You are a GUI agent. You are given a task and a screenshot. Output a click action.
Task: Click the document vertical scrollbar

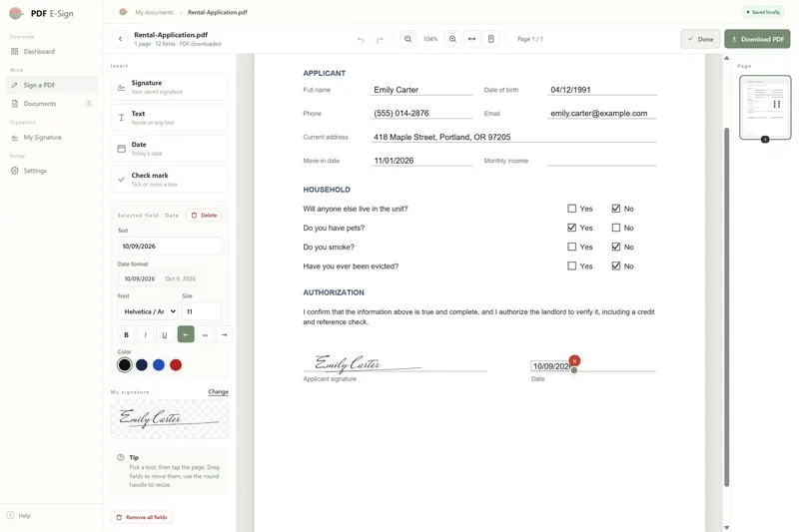(x=727, y=307)
